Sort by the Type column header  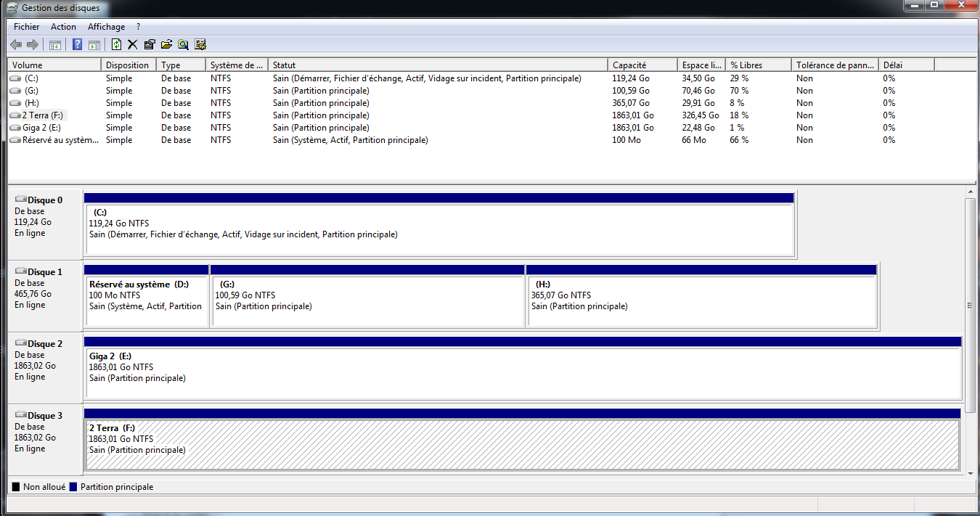click(x=181, y=65)
